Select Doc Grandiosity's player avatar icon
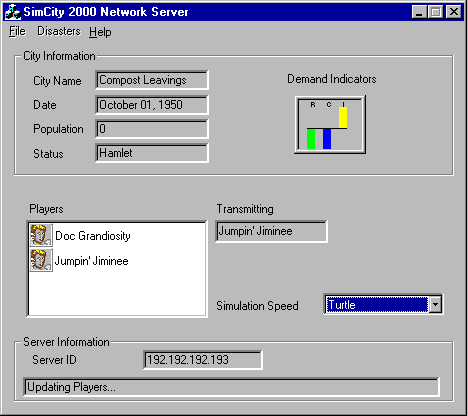The width and height of the screenshot is (468, 416). 41,235
